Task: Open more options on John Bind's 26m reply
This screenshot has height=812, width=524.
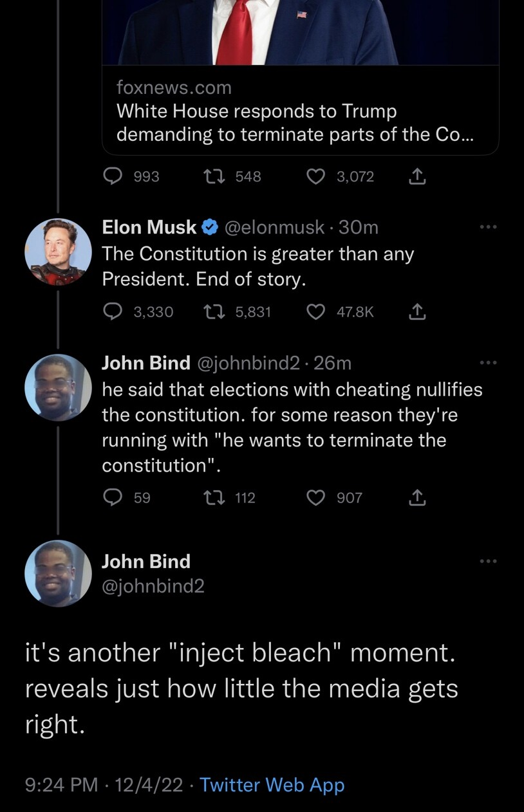Action: pos(489,364)
